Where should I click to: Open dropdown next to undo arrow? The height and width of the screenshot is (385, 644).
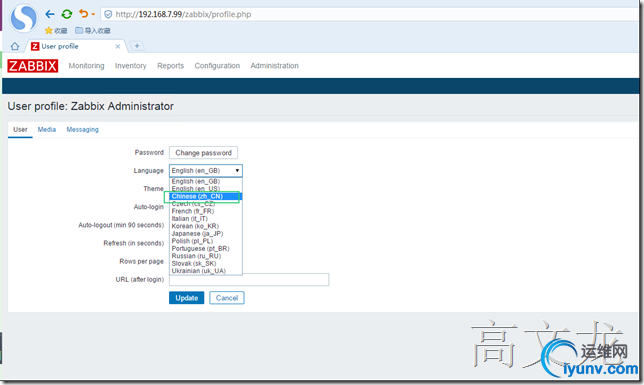tap(93, 14)
